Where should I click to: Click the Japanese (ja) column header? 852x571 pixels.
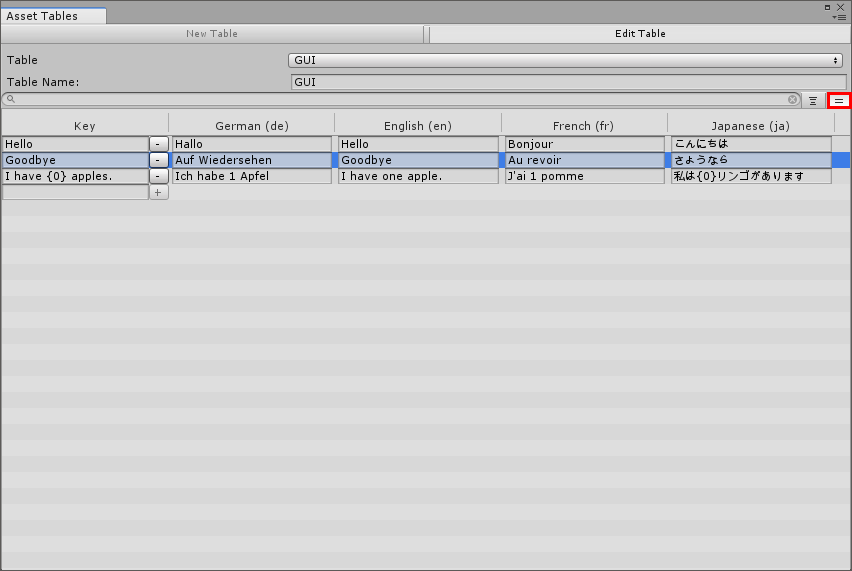(x=750, y=126)
